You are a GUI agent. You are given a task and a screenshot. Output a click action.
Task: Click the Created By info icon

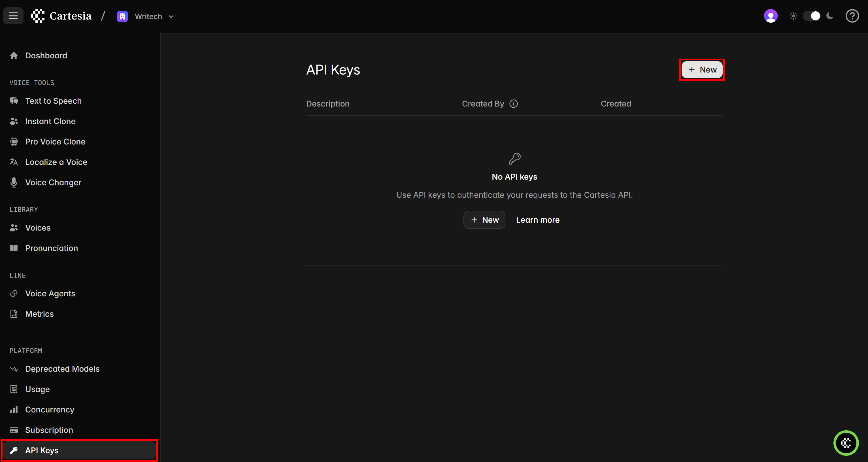click(x=513, y=104)
